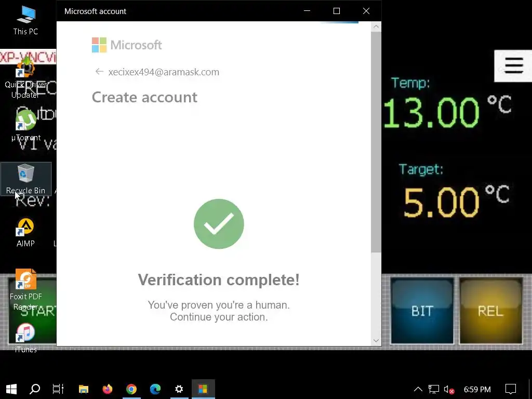Screen dimensions: 532x399
Task: Open the hamburger menu in temperature panel
Action: (x=513, y=66)
